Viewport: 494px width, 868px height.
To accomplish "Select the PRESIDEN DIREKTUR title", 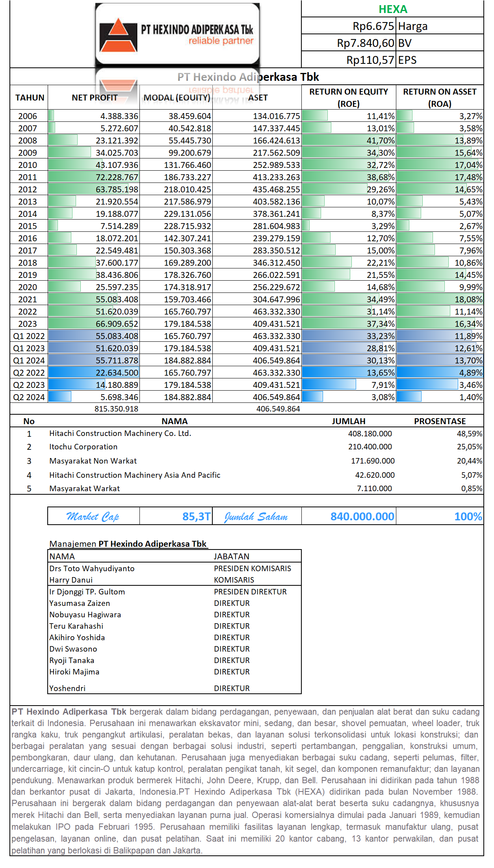I will click(x=250, y=592).
